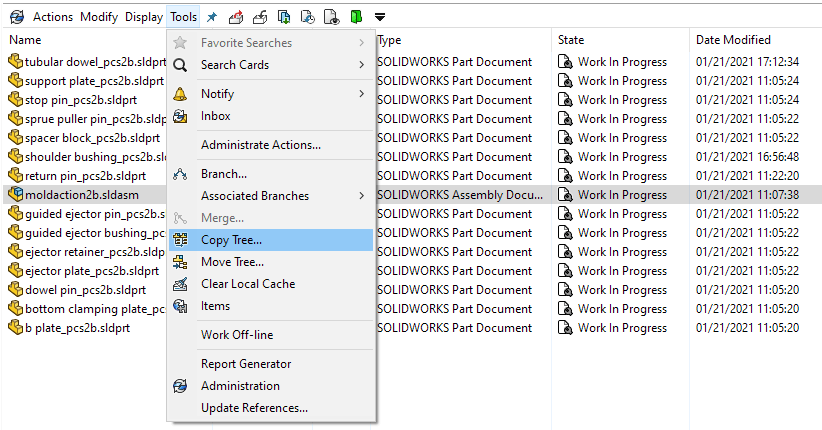Open Items from the Tools menu

click(271, 306)
